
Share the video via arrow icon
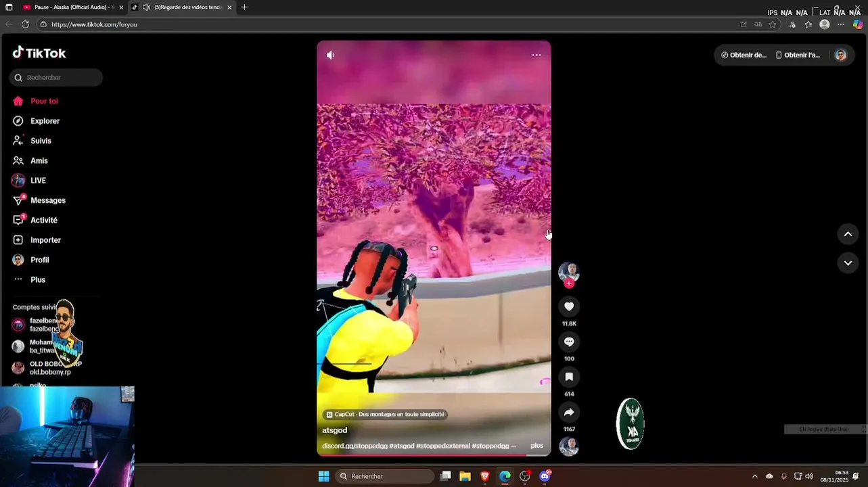(x=569, y=412)
